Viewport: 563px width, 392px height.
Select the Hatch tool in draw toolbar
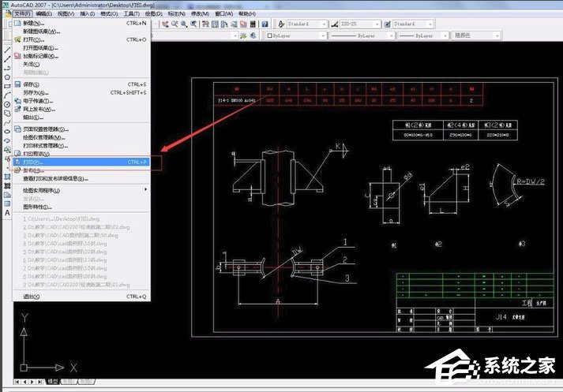(7, 177)
